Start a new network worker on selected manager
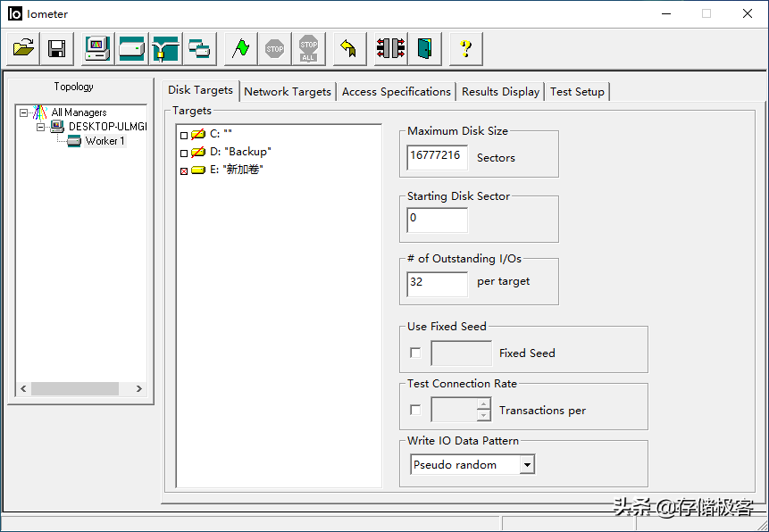The width and height of the screenshot is (769, 532). (166, 48)
